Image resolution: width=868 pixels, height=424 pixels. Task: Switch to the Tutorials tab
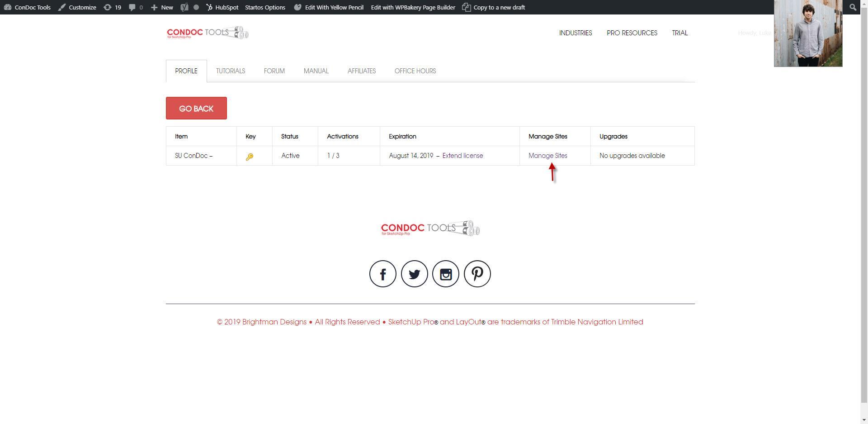pos(231,71)
